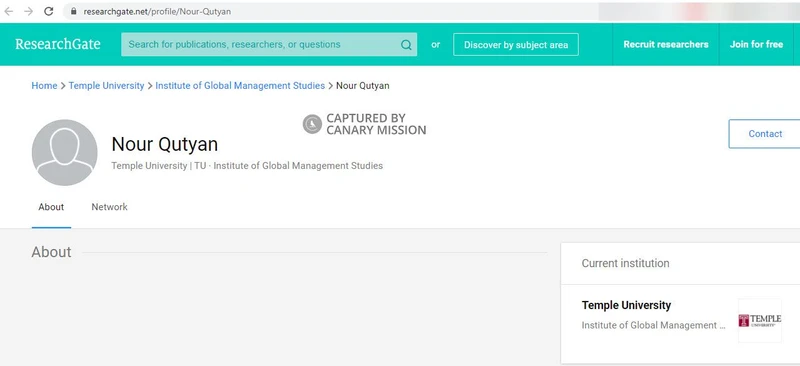Open the Temple University logo image

[x=760, y=321]
